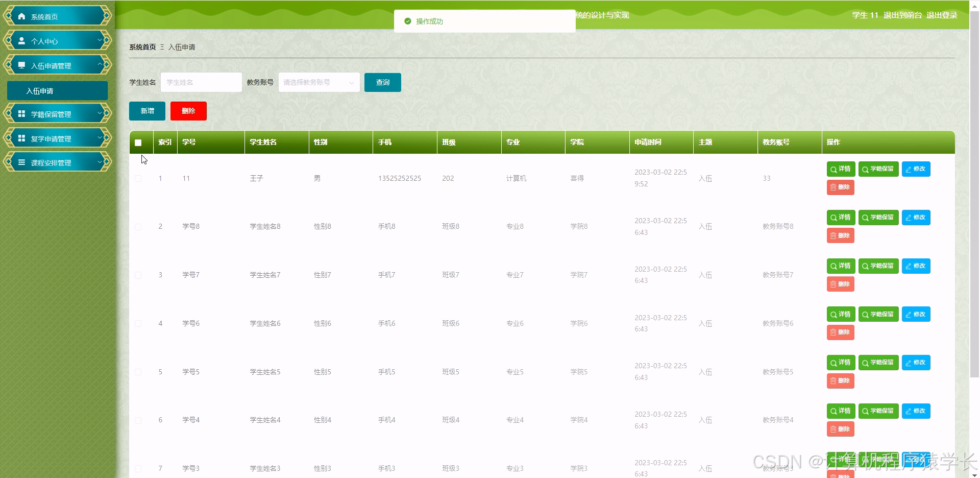The height and width of the screenshot is (478, 980).
Task: Click the 查询 search button
Action: tap(383, 82)
